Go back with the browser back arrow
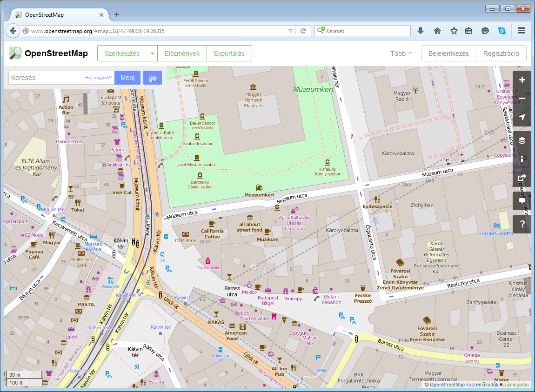 [x=13, y=31]
